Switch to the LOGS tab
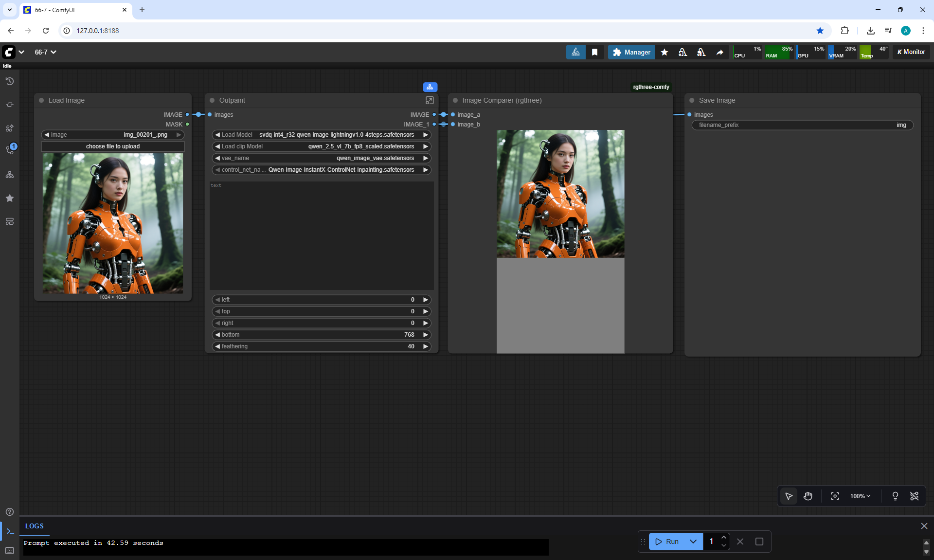This screenshot has height=560, width=934. click(34, 526)
